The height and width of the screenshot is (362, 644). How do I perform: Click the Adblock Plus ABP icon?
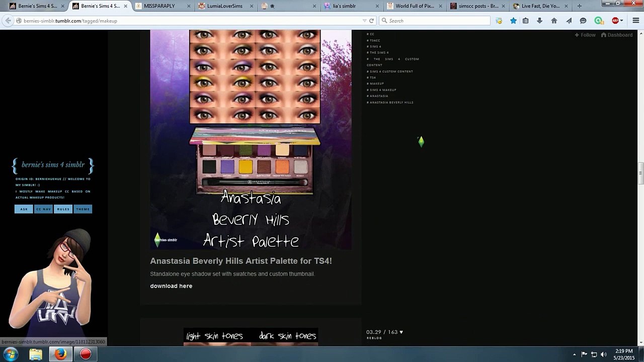(615, 21)
